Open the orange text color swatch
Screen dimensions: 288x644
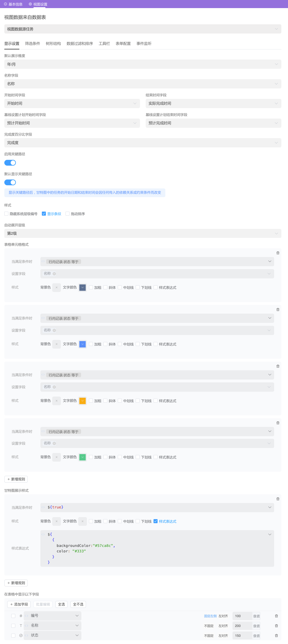83,401
